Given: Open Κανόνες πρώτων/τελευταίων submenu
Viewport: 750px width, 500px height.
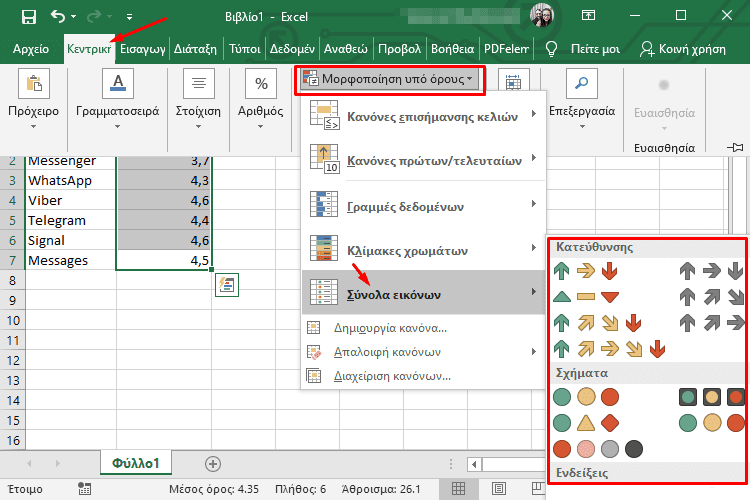Looking at the screenshot, I should point(423,159).
